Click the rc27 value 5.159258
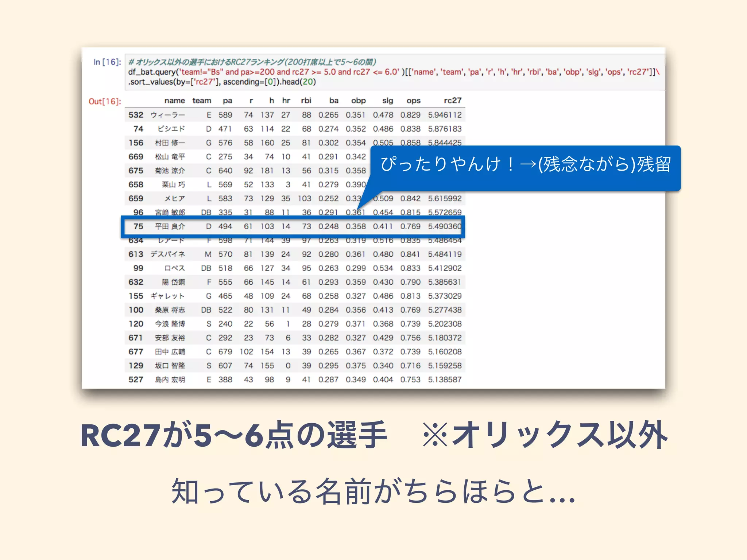The image size is (747, 560). coord(445,366)
